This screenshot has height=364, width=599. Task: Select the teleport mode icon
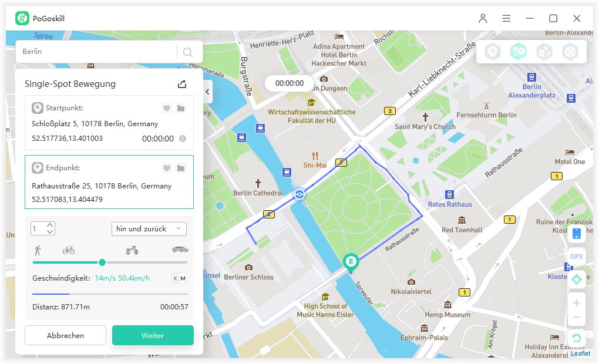493,52
